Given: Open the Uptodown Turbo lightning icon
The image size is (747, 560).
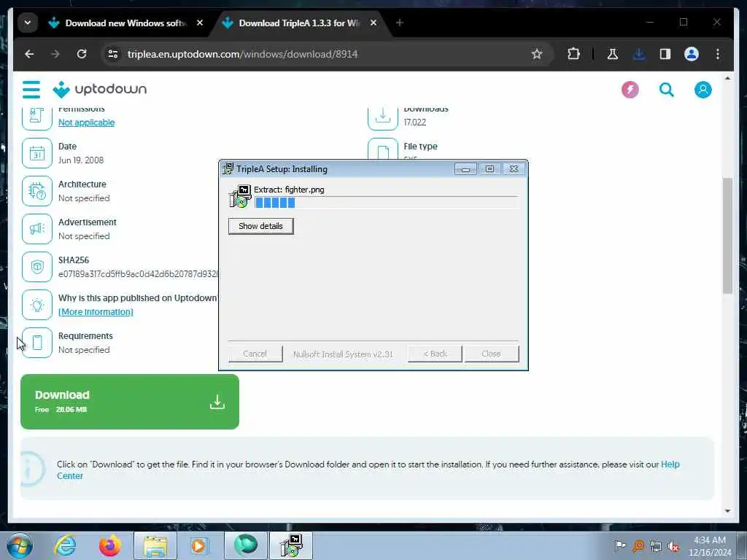Looking at the screenshot, I should [630, 90].
